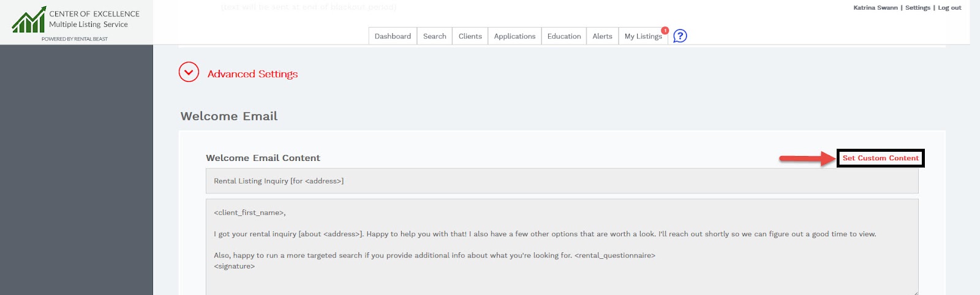The height and width of the screenshot is (295, 980).
Task: Click the Advanced Settings heading text
Action: [252, 74]
